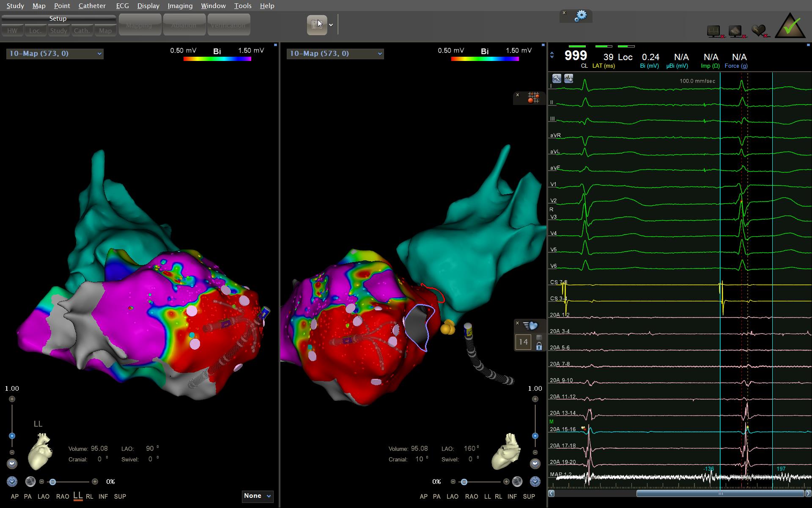Click the left map vertical zoom slider handle
The image size is (812, 508).
click(12, 436)
